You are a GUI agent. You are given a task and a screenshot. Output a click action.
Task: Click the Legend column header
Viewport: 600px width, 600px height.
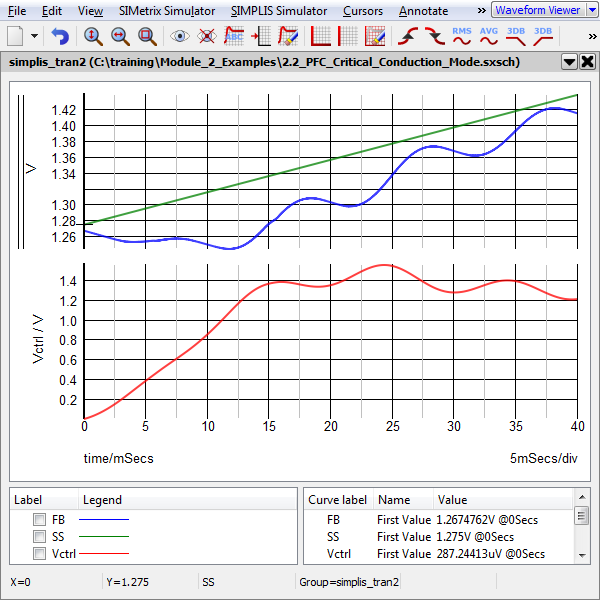(102, 499)
